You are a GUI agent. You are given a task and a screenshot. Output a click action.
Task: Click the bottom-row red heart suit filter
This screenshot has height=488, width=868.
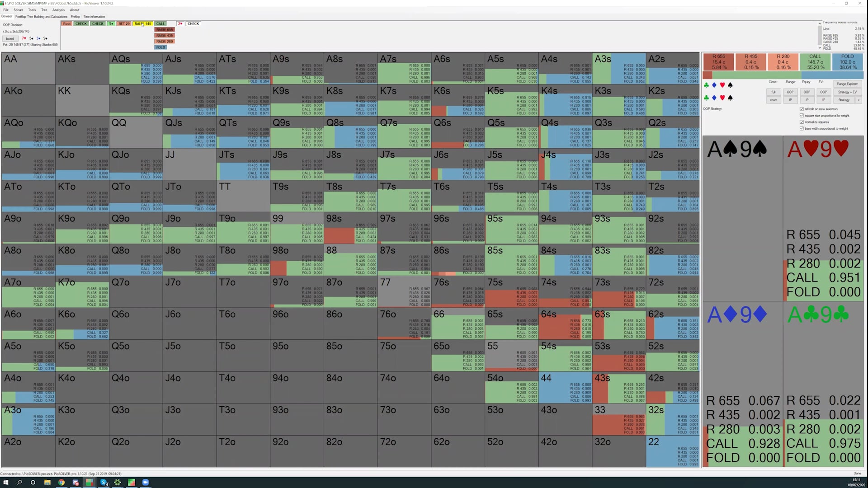pos(722,98)
